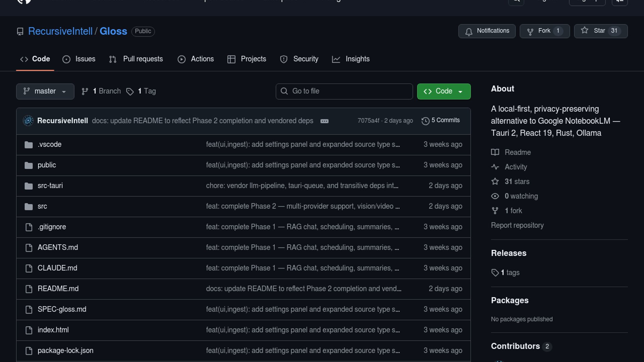This screenshot has height=362, width=644.
Task: Open the Actions tab
Action: click(x=196, y=59)
